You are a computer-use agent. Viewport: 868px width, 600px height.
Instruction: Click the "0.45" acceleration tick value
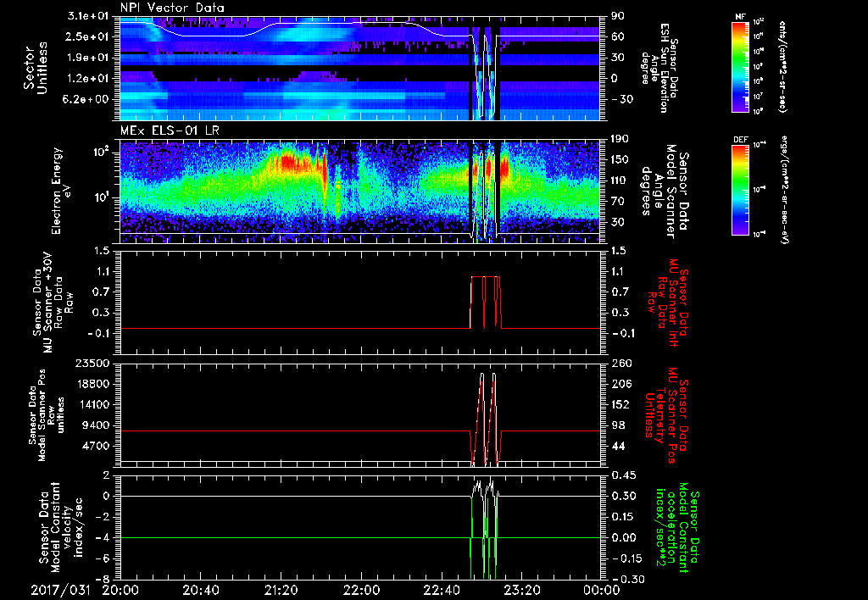tap(622, 475)
